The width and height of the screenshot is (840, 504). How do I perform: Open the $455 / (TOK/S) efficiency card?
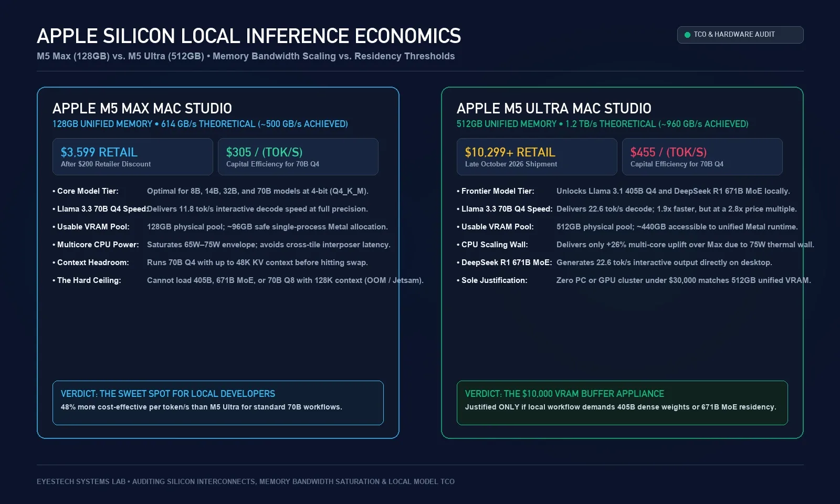click(x=702, y=156)
